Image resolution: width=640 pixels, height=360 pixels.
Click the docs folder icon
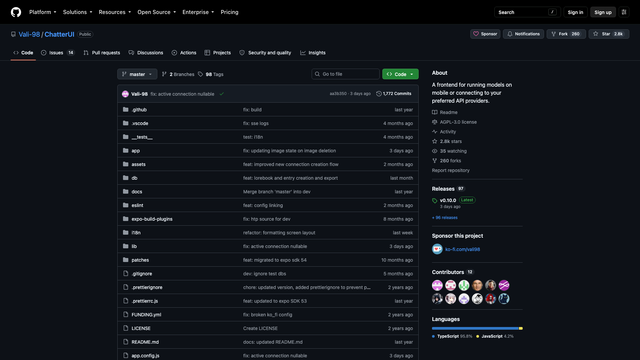pyautogui.click(x=126, y=191)
